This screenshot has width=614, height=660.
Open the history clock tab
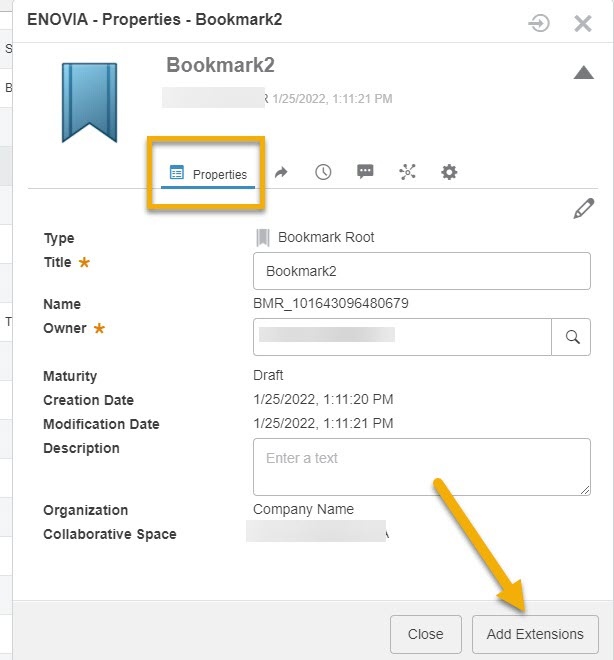click(x=323, y=172)
